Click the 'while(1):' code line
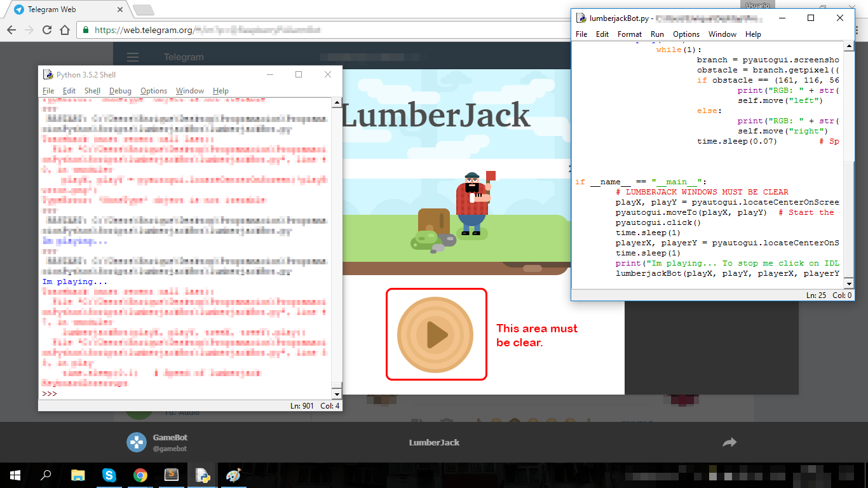This screenshot has width=868, height=488. click(679, 50)
